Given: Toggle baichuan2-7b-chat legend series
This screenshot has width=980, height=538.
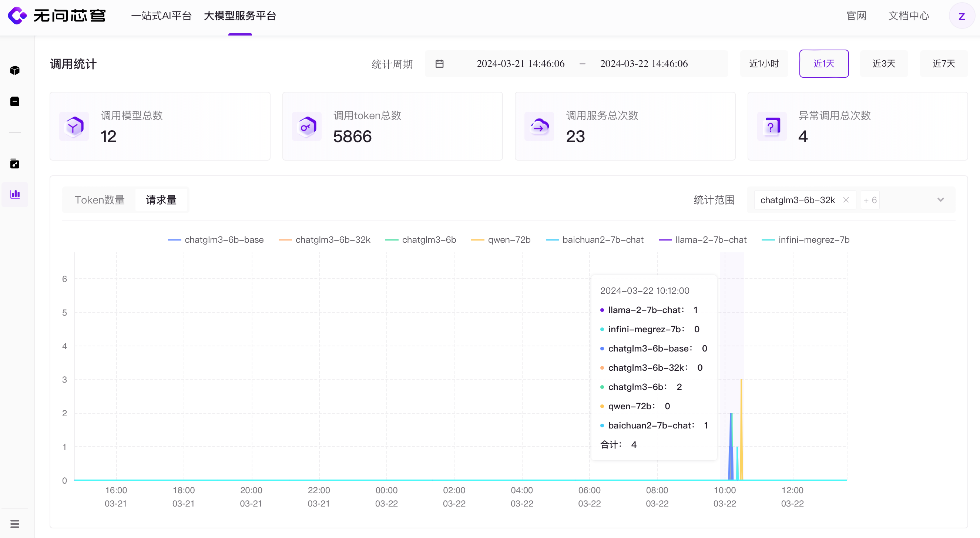Looking at the screenshot, I should click(x=595, y=240).
